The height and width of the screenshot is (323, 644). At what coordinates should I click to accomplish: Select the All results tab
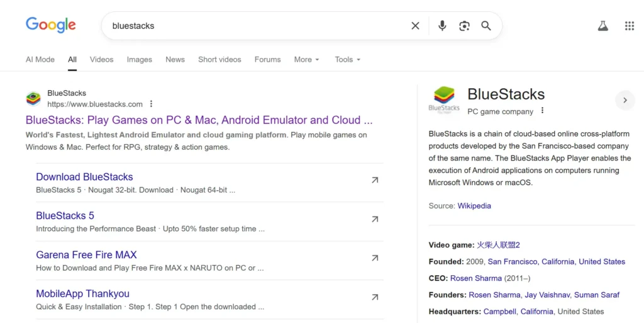click(x=72, y=60)
